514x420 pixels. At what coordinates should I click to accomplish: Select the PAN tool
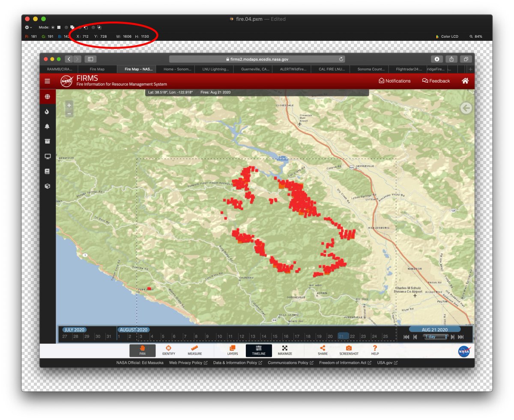(143, 351)
